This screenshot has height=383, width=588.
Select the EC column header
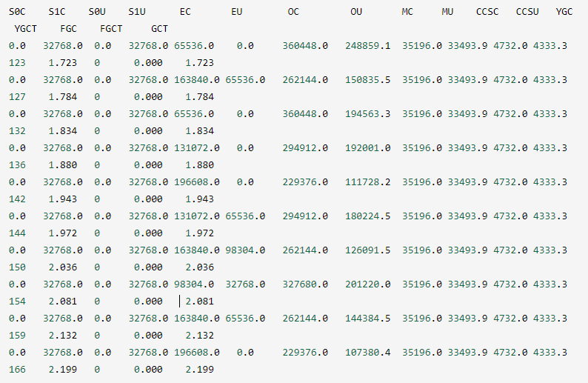pyautogui.click(x=185, y=12)
